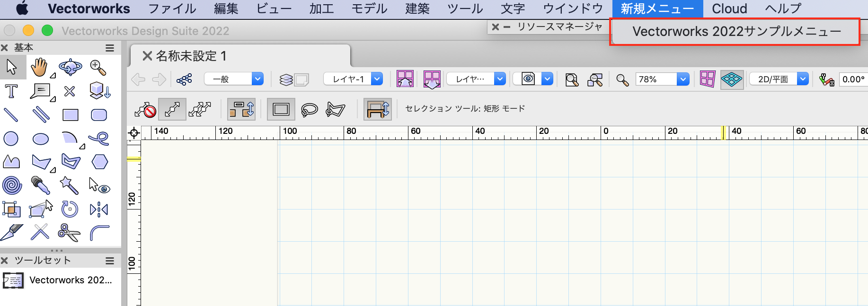This screenshot has width=868, height=306.
Task: Select the Polyline tool
Action: tap(11, 162)
